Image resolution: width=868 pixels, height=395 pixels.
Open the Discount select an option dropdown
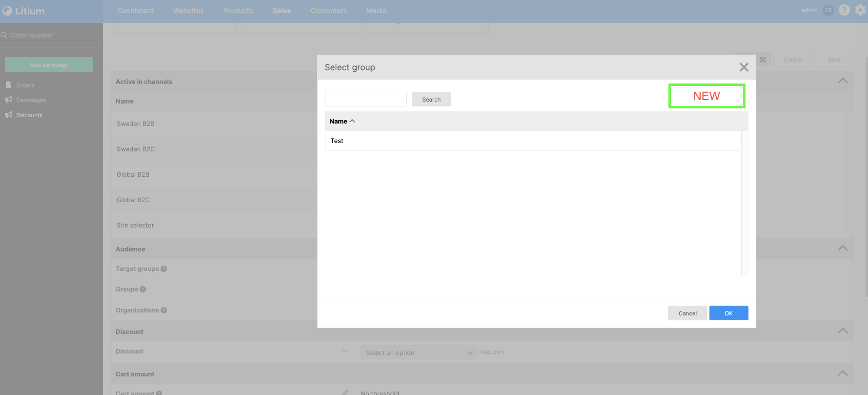click(419, 353)
